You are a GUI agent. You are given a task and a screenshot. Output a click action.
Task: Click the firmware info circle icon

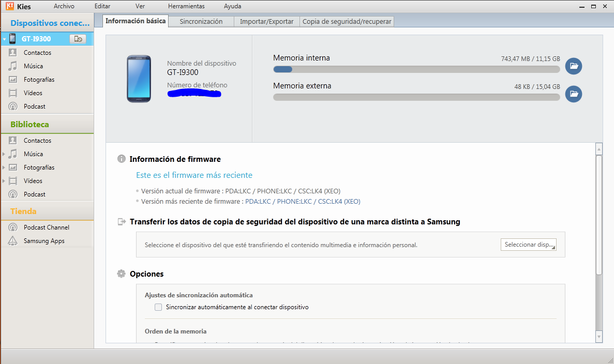click(122, 159)
